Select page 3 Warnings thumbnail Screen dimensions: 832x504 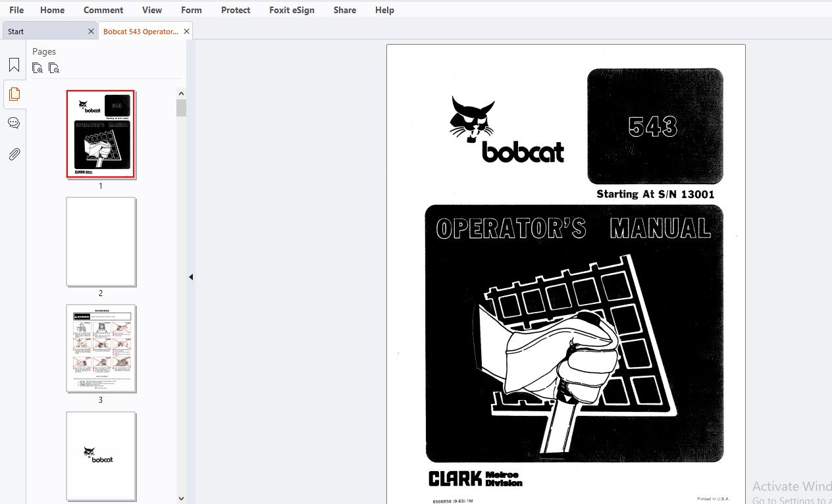101,348
